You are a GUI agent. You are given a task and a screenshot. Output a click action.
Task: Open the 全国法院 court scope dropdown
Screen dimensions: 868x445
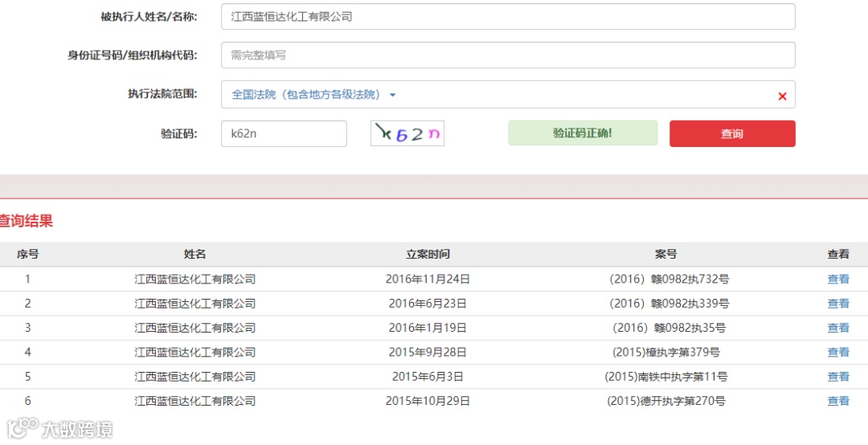click(x=313, y=95)
